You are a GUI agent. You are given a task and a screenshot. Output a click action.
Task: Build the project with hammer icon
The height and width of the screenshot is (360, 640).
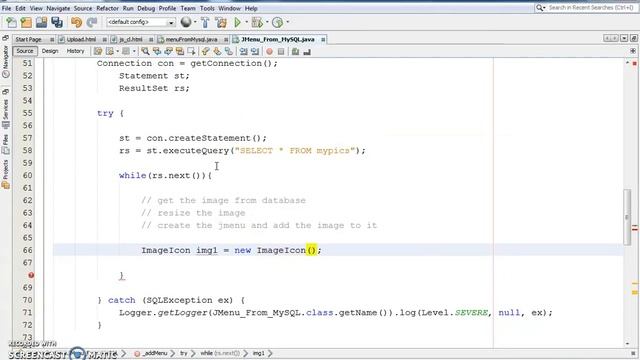[x=205, y=22]
